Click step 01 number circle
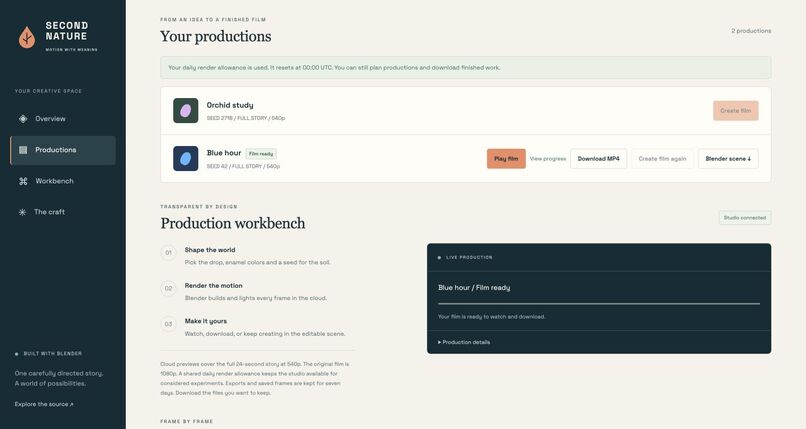 tap(168, 253)
